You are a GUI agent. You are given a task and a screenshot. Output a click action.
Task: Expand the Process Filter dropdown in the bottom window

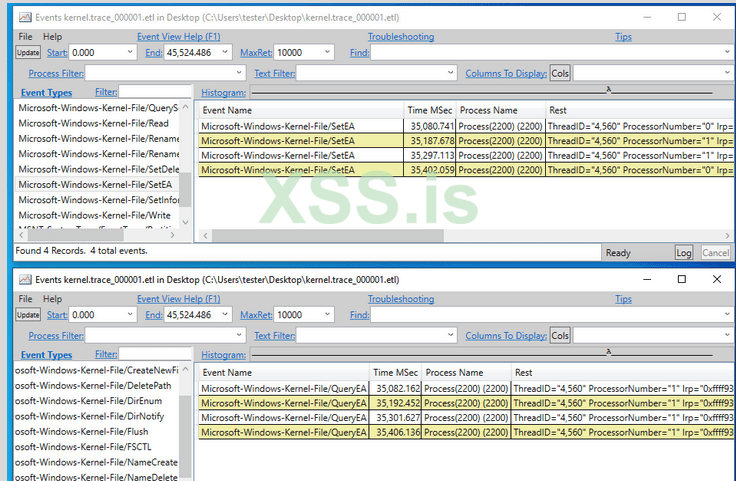[x=239, y=335]
